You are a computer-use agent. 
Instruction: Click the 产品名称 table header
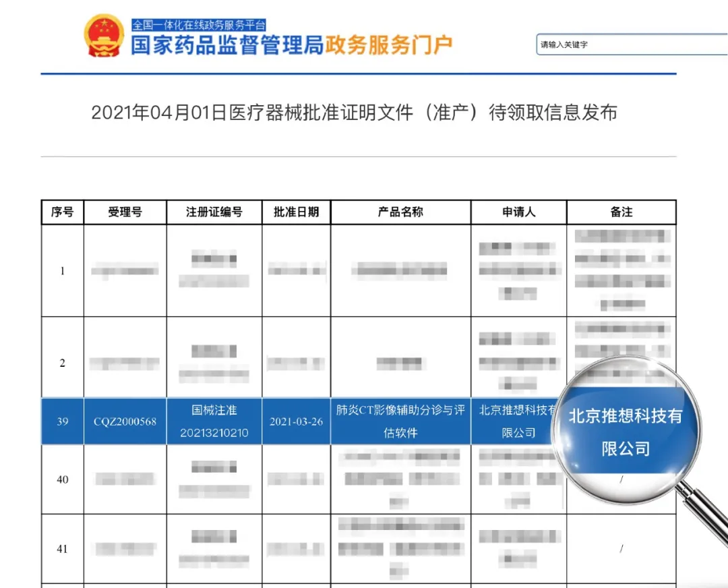[x=402, y=211]
